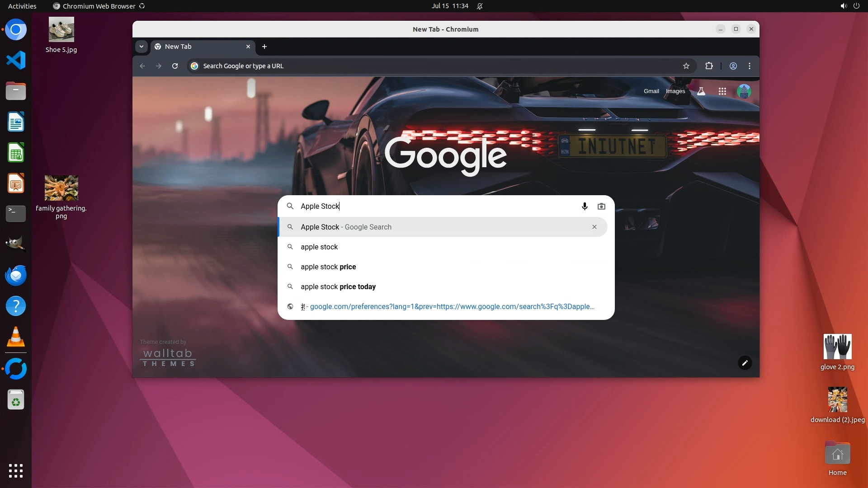Open system volume and power menu

click(x=849, y=6)
